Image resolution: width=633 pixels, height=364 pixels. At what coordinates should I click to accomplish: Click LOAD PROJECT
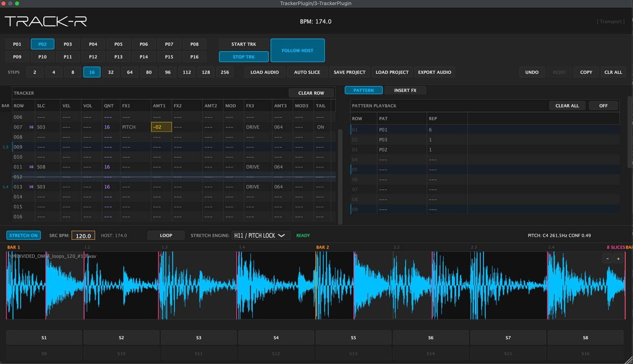point(392,72)
